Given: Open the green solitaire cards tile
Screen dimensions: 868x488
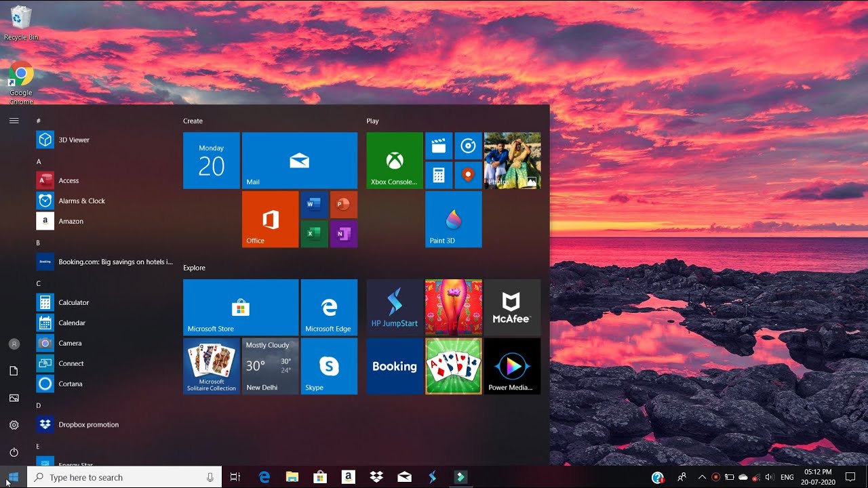Looking at the screenshot, I should click(x=454, y=366).
